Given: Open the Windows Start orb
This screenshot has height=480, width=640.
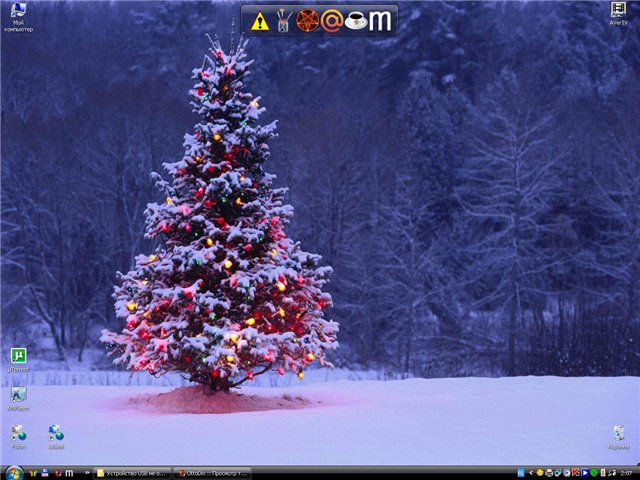Looking at the screenshot, I should point(15,473).
